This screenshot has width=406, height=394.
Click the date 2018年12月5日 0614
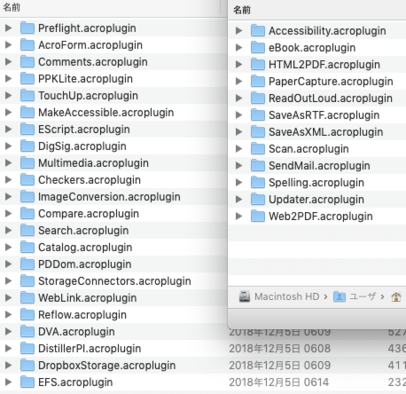click(279, 382)
